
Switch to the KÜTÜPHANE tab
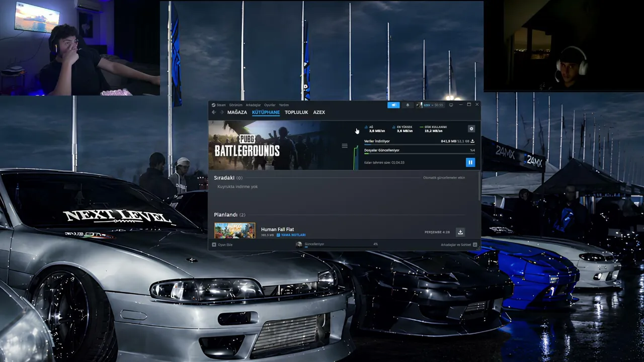[266, 112]
